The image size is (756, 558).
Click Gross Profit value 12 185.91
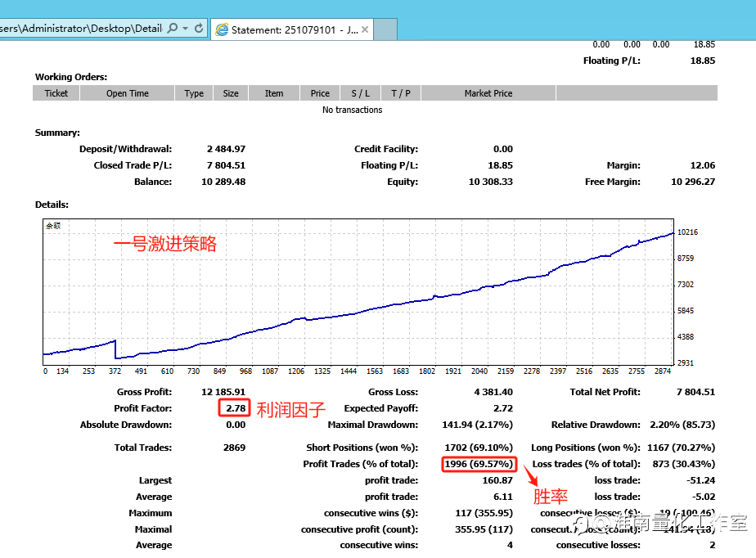point(223,392)
